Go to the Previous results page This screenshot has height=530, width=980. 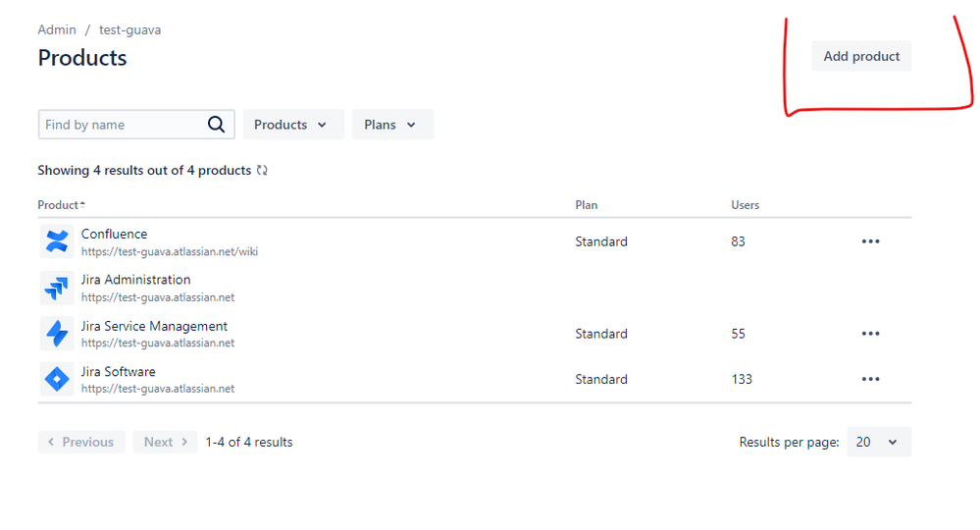81,442
